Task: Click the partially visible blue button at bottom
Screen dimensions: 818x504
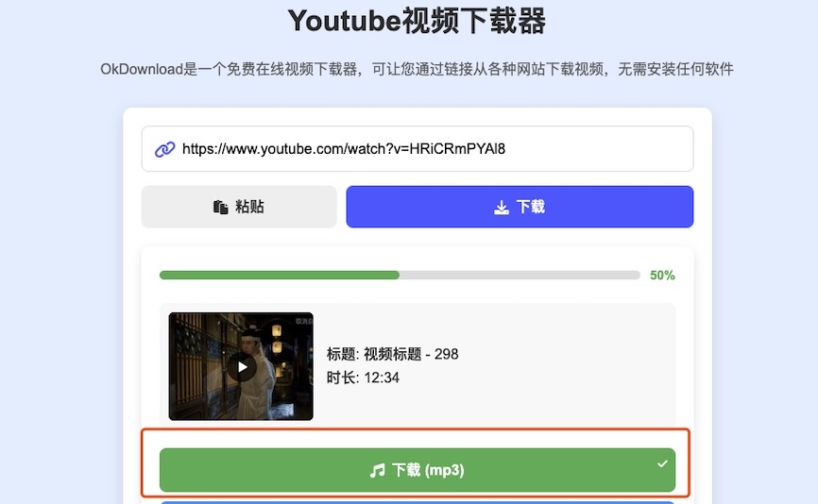Action: tap(417, 501)
